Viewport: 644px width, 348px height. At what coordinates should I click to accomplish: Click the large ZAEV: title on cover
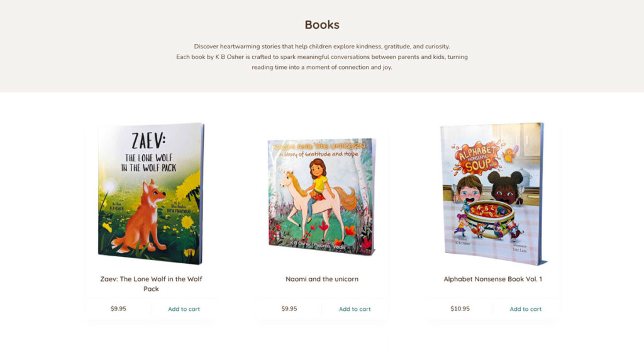click(x=148, y=141)
